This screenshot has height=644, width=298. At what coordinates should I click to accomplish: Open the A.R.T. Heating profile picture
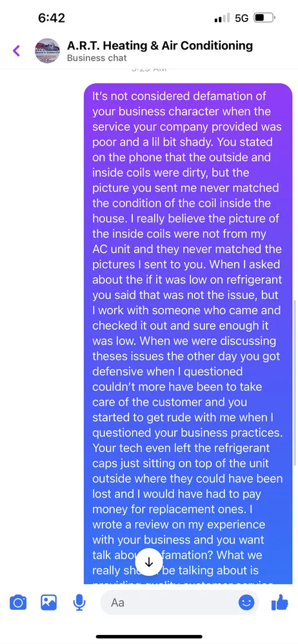pos(47,51)
